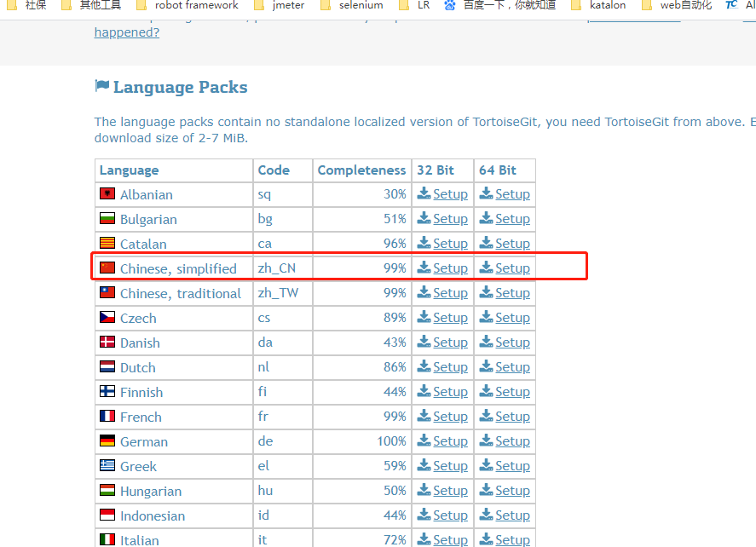Click the Albanian flag icon

(107, 193)
